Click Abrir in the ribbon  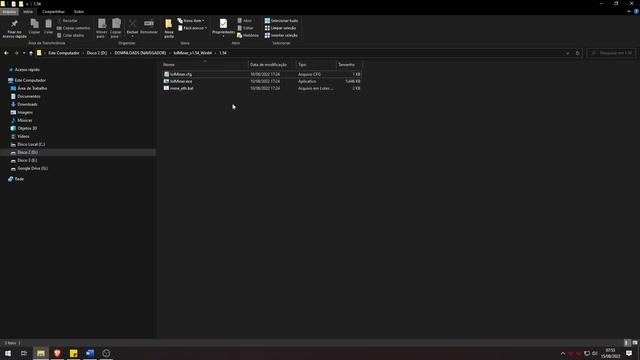[245, 20]
